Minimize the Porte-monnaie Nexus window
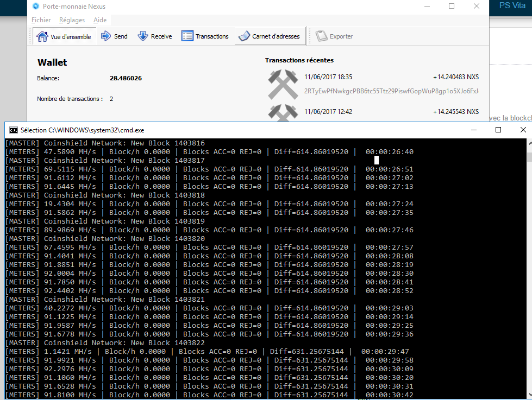The height and width of the screenshot is (400, 532). 426,7
